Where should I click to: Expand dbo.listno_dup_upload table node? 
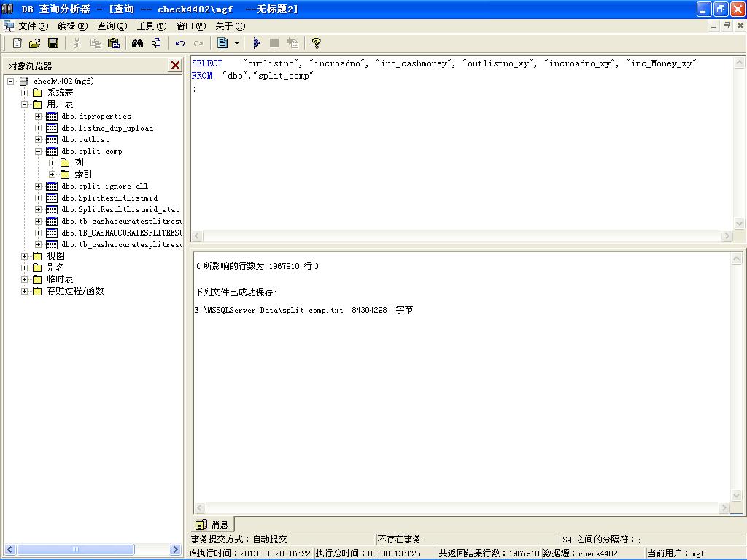[38, 128]
